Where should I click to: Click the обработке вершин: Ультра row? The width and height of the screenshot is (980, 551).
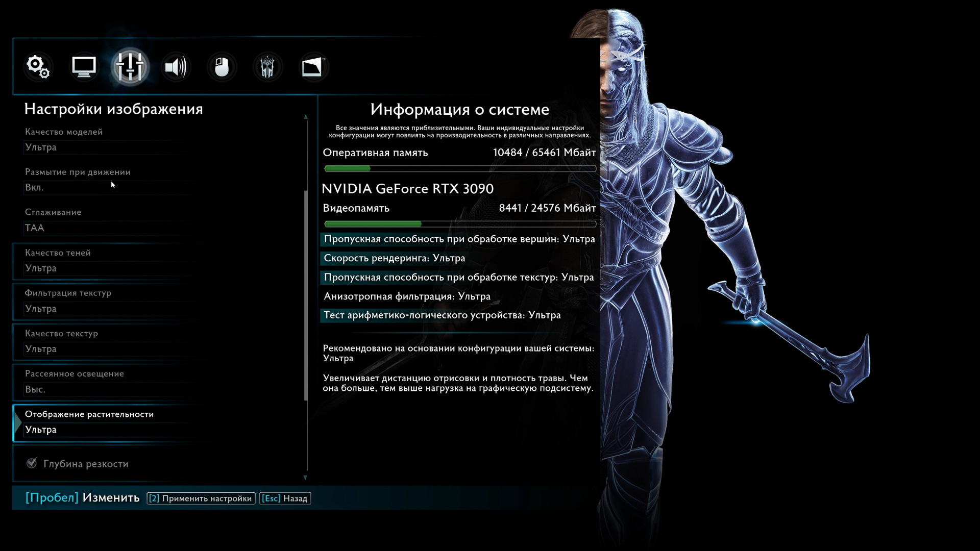click(459, 239)
